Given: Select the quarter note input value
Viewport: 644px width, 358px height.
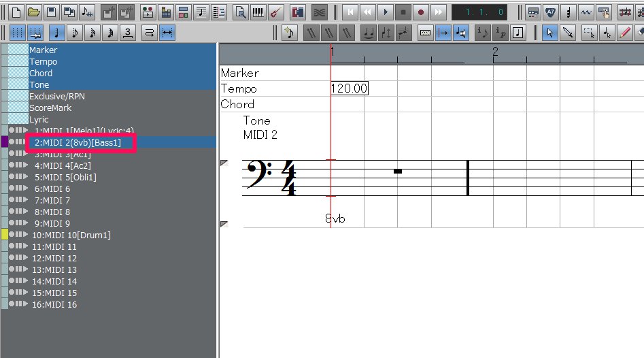Looking at the screenshot, I should pos(56,33).
